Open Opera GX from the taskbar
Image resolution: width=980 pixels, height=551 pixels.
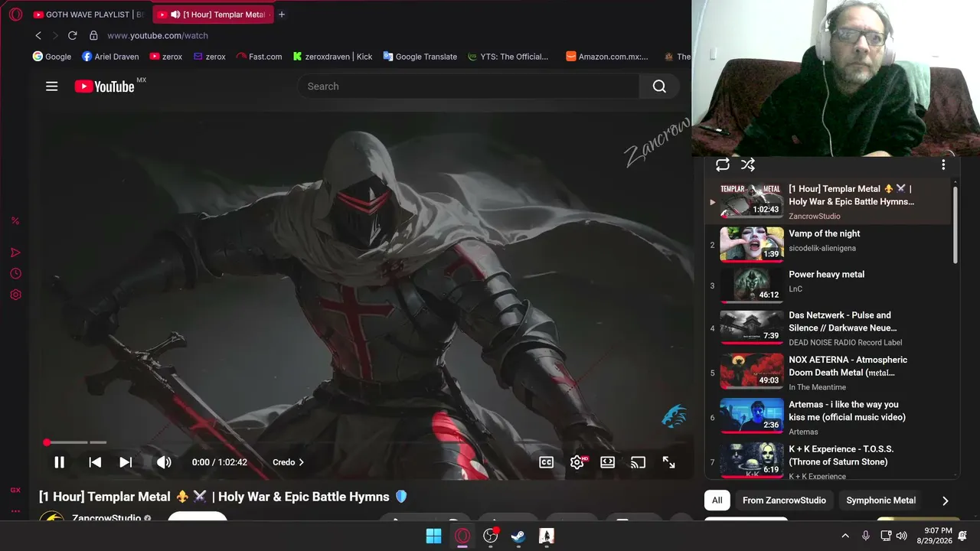click(462, 536)
